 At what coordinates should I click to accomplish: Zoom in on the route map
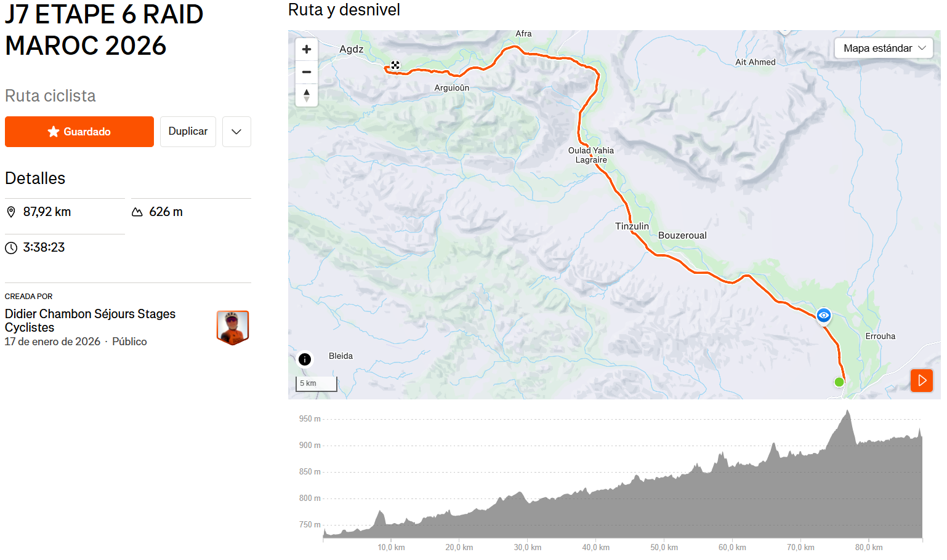coord(307,49)
